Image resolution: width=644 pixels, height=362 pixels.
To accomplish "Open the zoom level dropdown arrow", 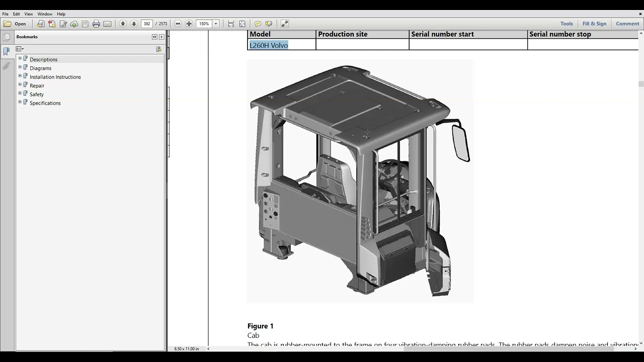I will coord(216,24).
